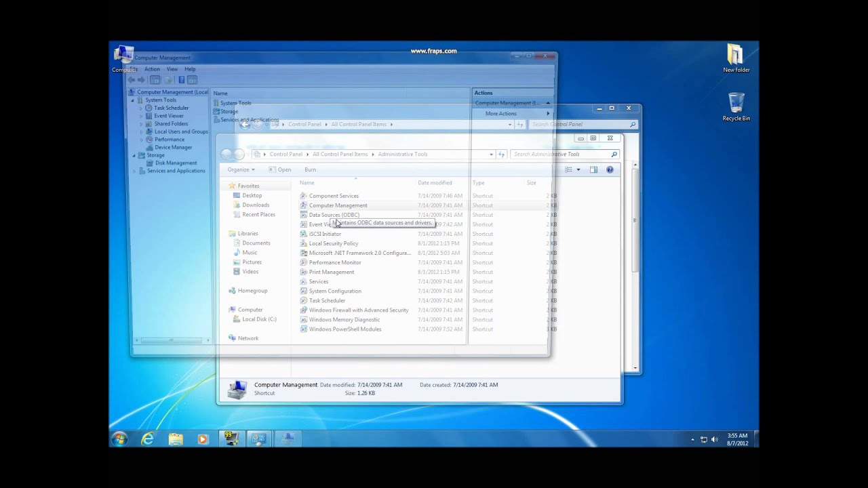Viewport: 868px width, 488px height.
Task: Open Organize dropdown in Administrative Tools
Action: point(241,169)
